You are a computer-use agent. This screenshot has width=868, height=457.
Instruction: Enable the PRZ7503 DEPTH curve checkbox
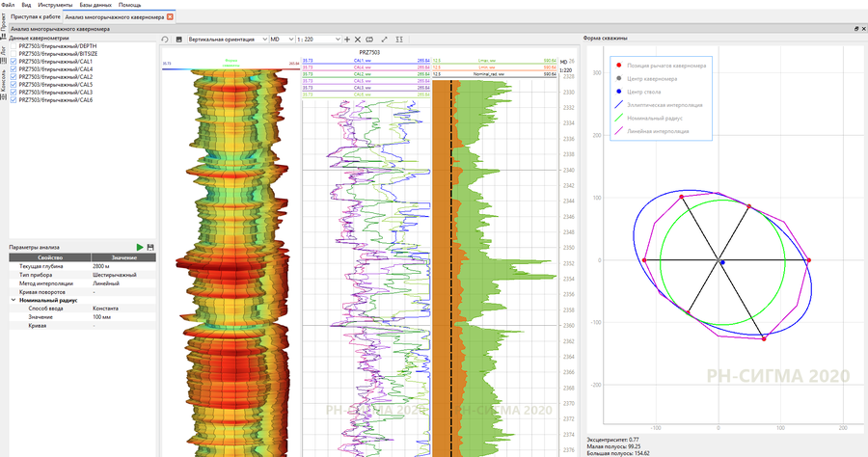14,45
